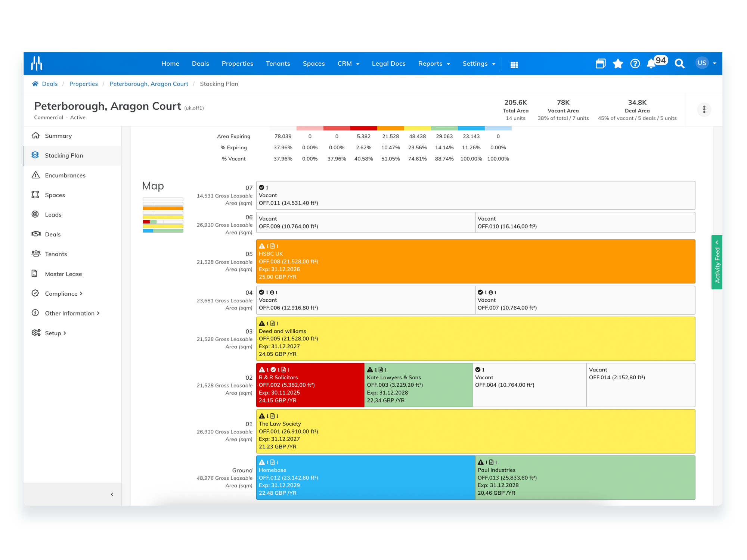Open the help question mark icon
Image resolution: width=747 pixels, height=560 pixels.
pos(635,64)
